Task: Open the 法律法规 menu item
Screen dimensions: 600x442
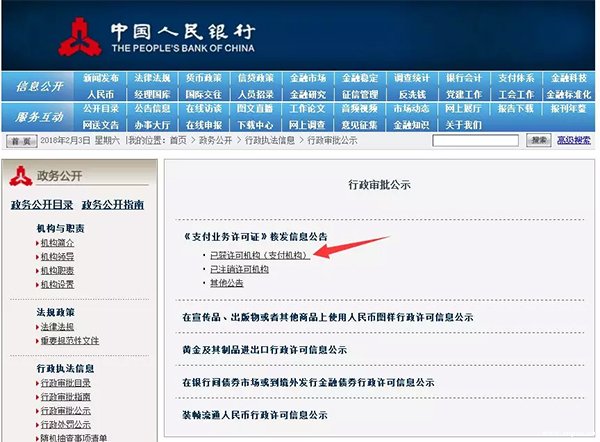Action: [152, 78]
